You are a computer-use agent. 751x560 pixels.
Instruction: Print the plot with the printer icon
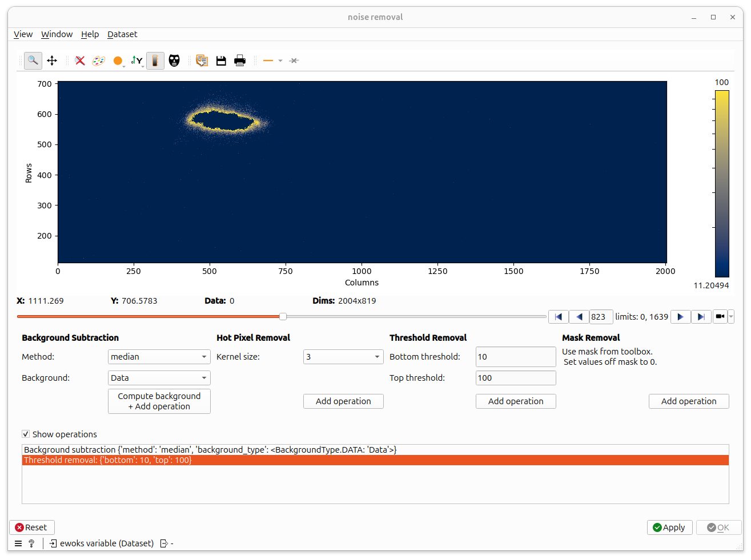[x=240, y=61]
